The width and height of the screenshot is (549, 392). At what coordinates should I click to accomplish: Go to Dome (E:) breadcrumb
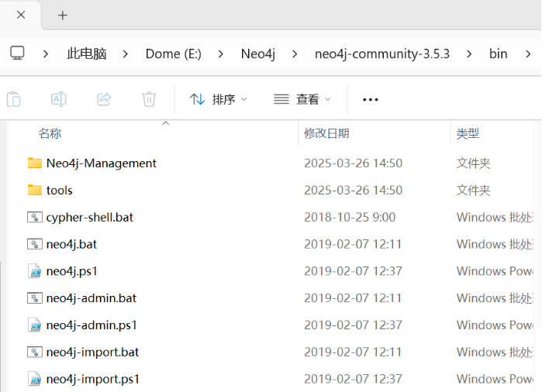coord(174,54)
